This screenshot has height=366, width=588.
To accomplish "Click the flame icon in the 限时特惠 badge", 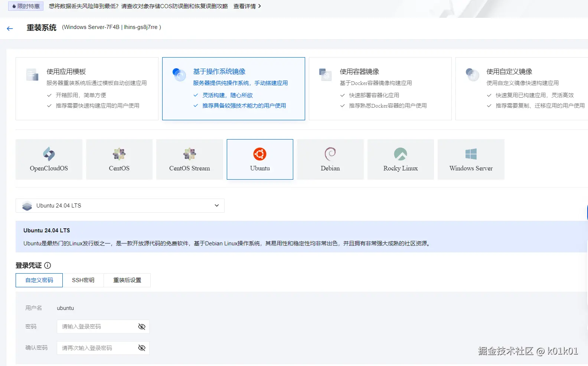I will tap(14, 6).
